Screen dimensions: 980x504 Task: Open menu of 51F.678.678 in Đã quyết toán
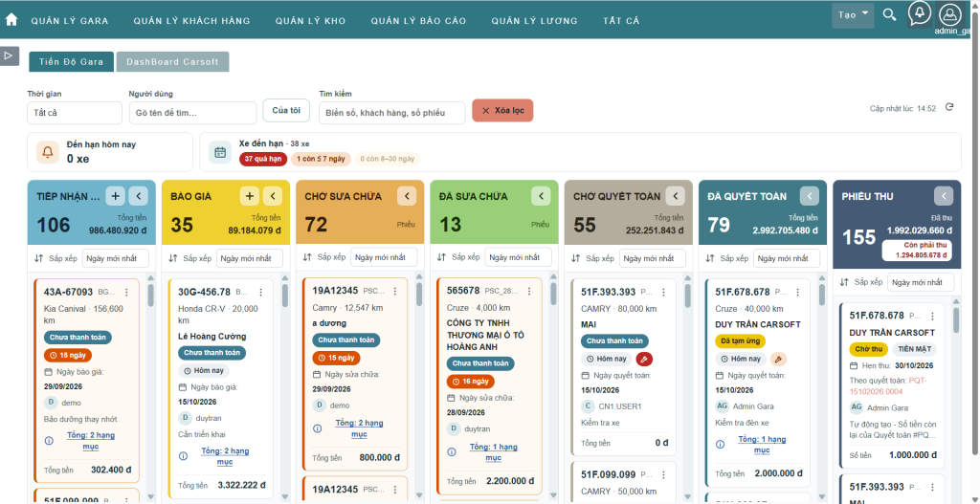(798, 292)
